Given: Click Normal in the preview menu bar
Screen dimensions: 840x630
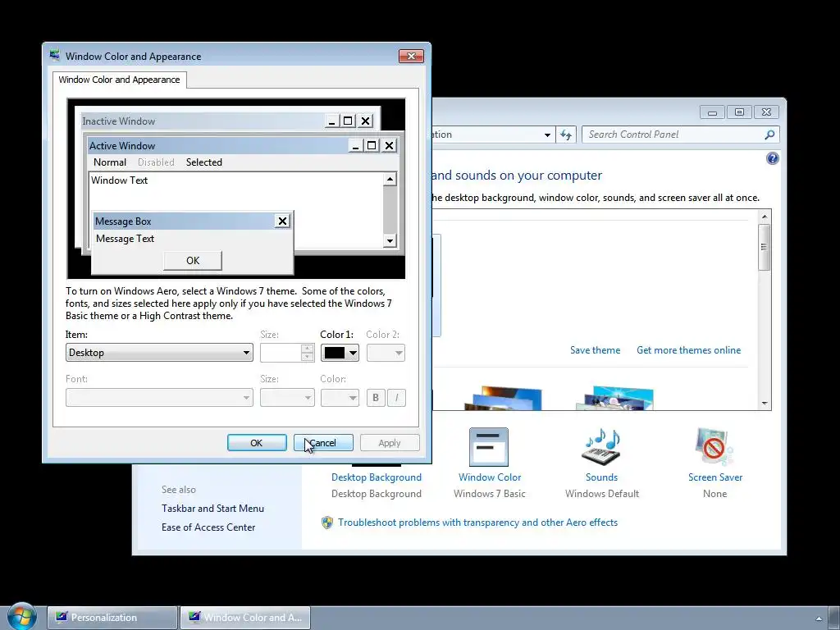Looking at the screenshot, I should pyautogui.click(x=110, y=162).
